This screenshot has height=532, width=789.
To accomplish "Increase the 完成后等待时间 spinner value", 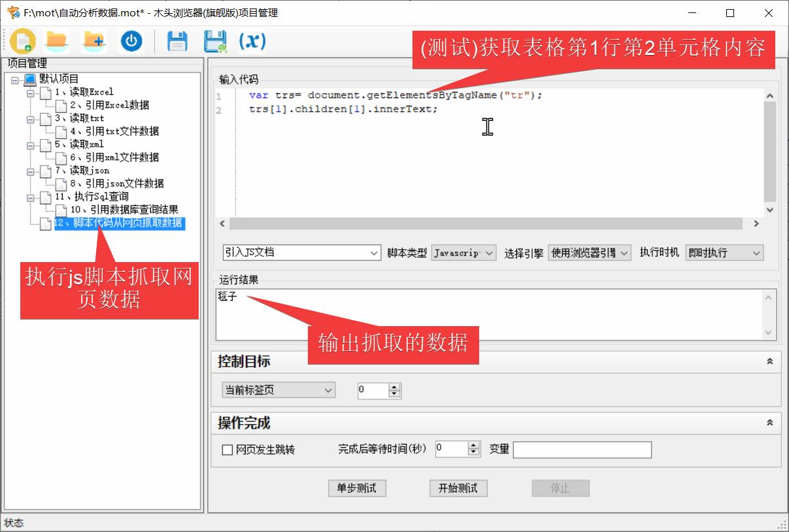I will click(x=473, y=445).
